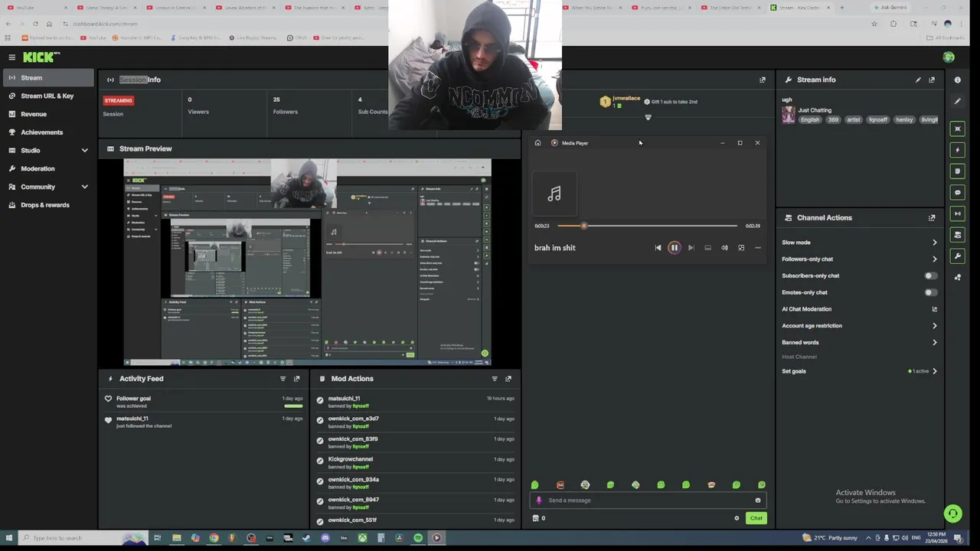
Task: Click the Media Player cast/subtitle icon
Action: [707, 248]
